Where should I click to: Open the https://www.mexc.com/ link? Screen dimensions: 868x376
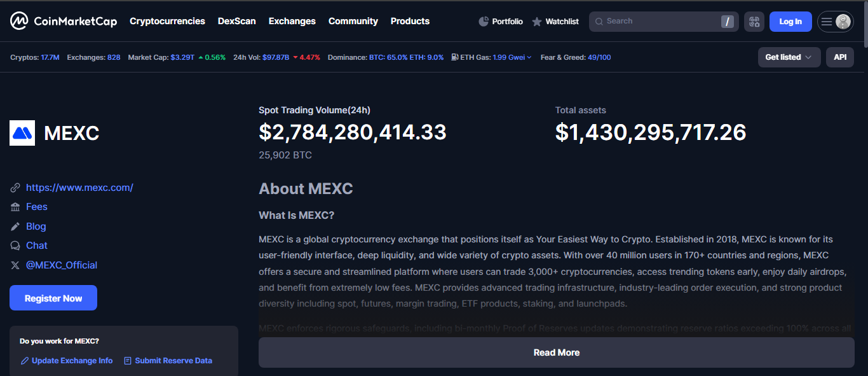(79, 188)
